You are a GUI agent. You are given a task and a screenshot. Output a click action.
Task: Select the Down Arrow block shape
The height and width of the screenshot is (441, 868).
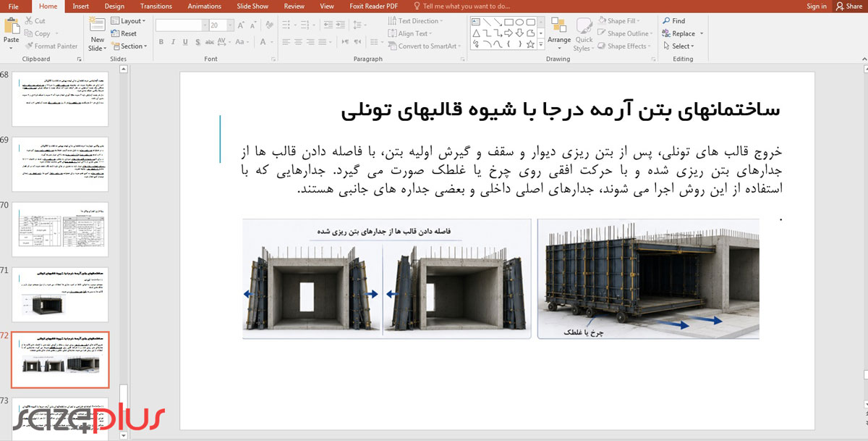[519, 33]
